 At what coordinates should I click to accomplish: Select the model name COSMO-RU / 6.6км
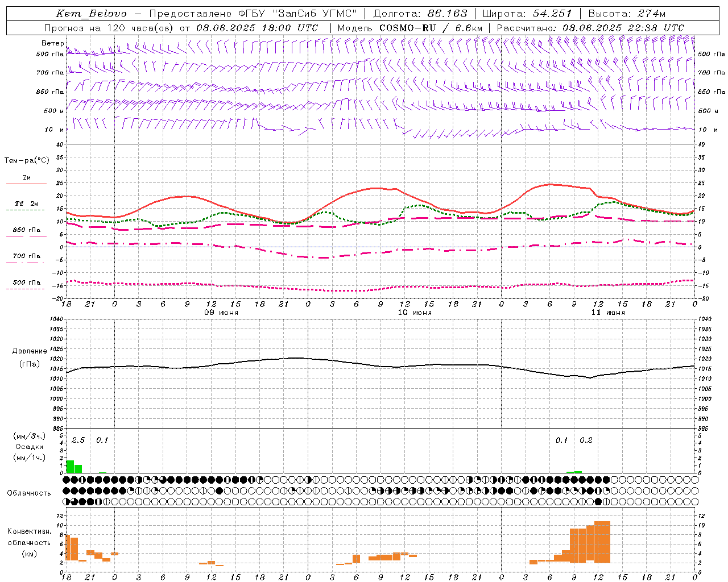point(431,28)
